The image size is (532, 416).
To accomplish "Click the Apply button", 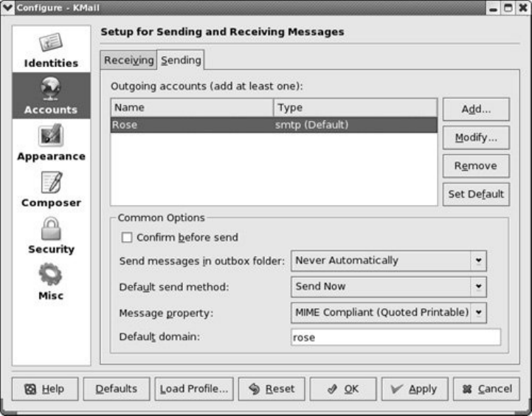I will point(415,389).
